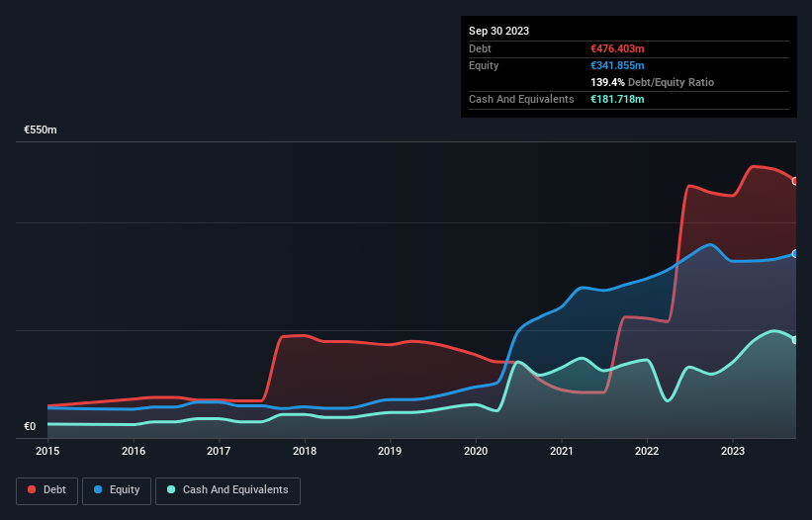Click the 2022 x-axis label
This screenshot has width=812, height=520.
click(647, 451)
